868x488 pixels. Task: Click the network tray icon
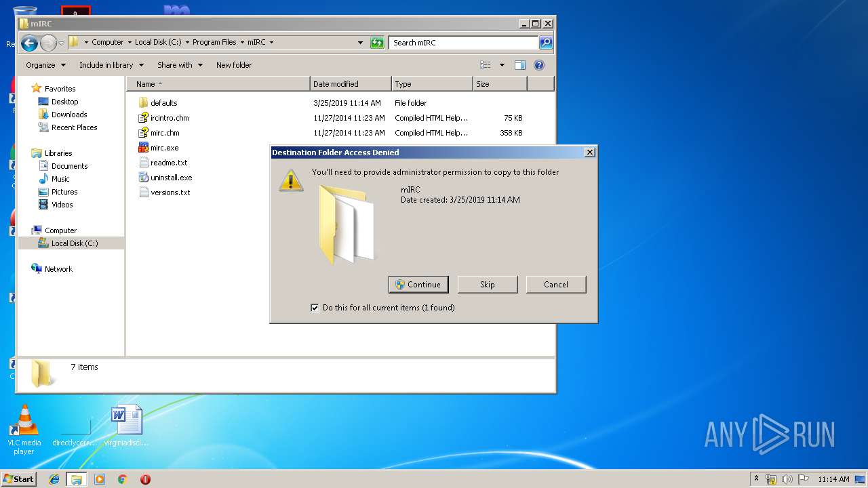[771, 479]
